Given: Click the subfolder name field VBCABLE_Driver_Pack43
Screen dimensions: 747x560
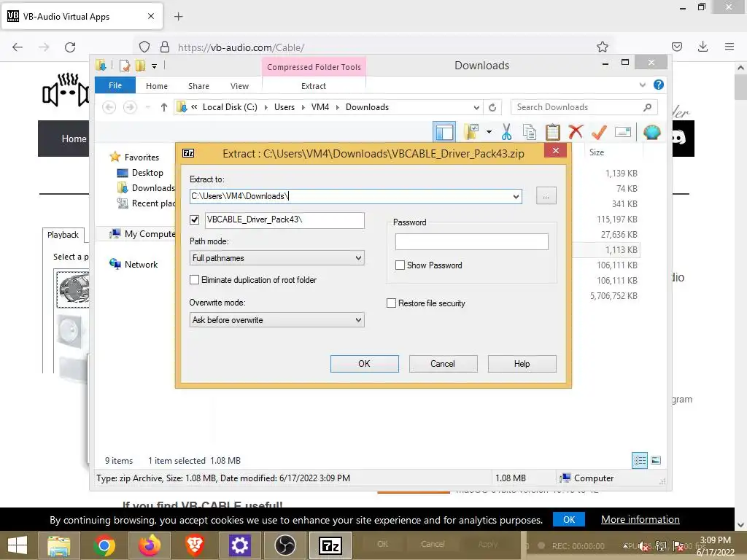Looking at the screenshot, I should (x=285, y=220).
